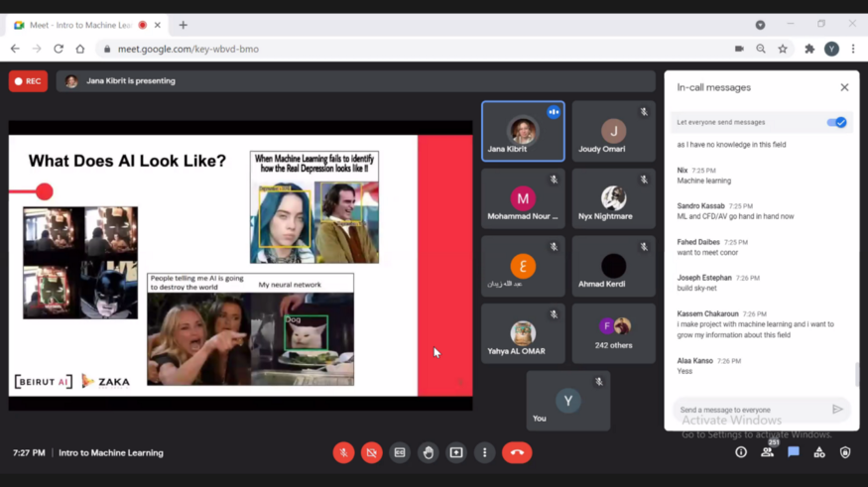868x487 pixels.
Task: Open a new browser tab
Action: [x=184, y=25]
